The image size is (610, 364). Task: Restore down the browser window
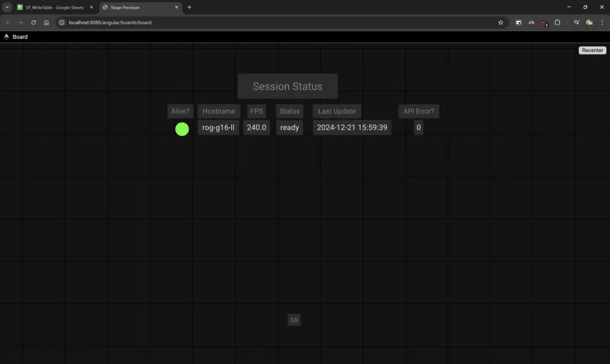[585, 7]
